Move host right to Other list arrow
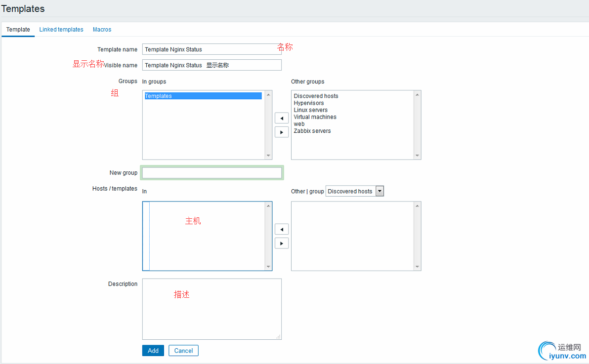 point(281,243)
